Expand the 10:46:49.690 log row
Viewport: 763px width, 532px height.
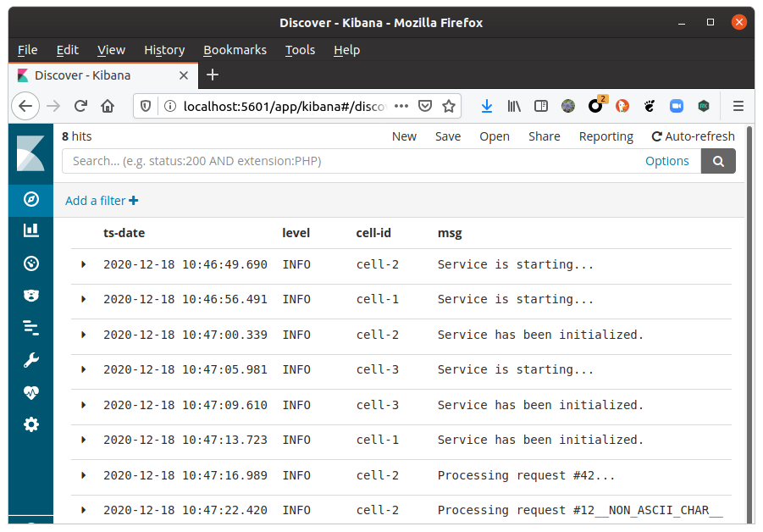coord(83,264)
